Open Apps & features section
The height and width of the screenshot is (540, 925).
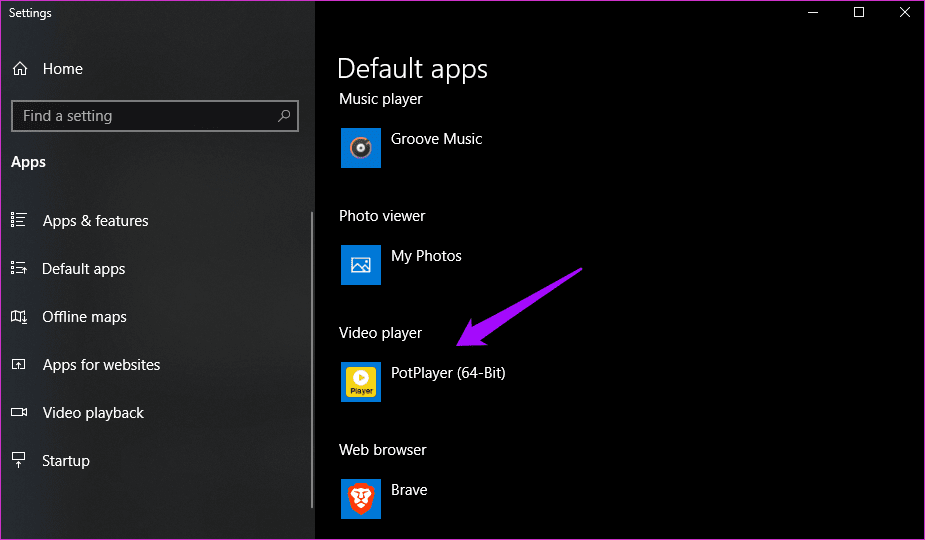[96, 221]
